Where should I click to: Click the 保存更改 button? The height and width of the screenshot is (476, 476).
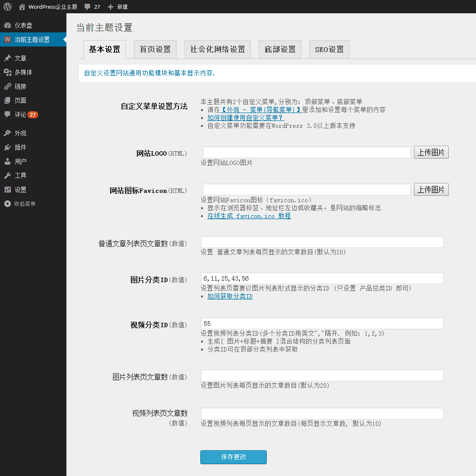(234, 457)
